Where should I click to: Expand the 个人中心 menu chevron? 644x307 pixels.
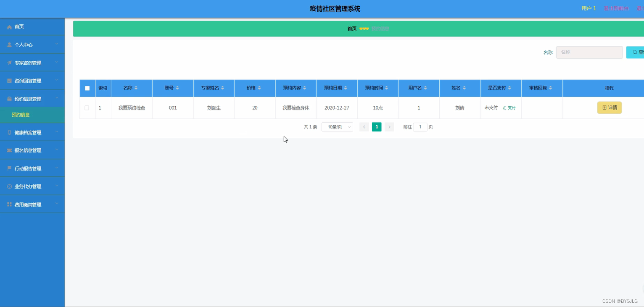pyautogui.click(x=57, y=44)
